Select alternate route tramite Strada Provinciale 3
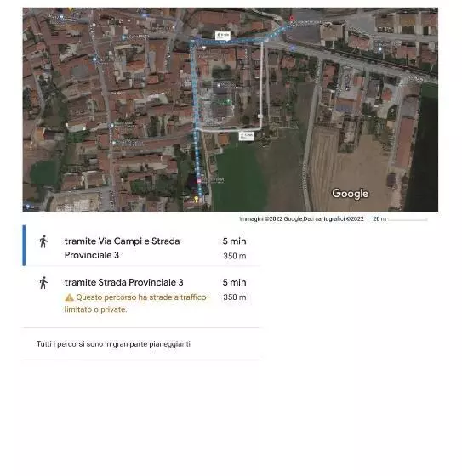Screen dimensions: 462x476 click(x=141, y=297)
